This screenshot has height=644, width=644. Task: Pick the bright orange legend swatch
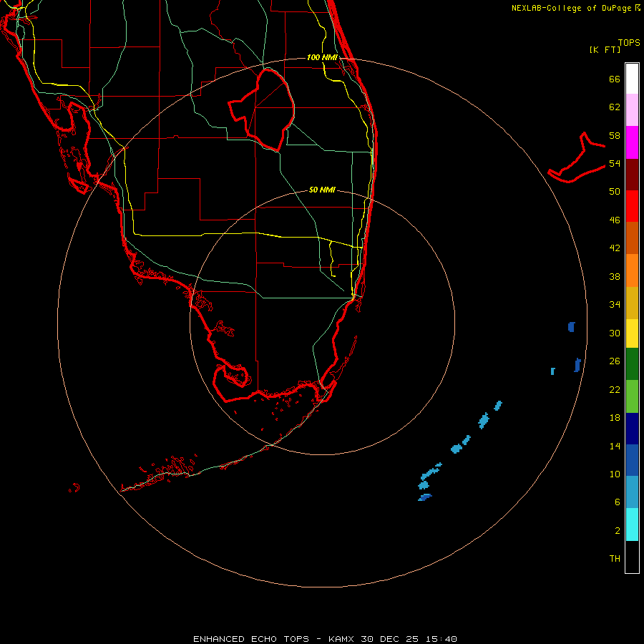coord(632,270)
